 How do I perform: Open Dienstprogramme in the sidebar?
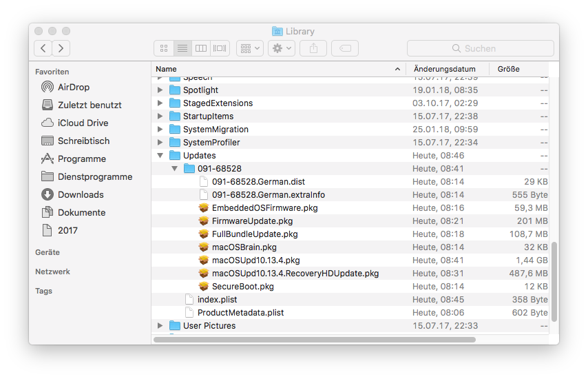pyautogui.click(x=87, y=176)
